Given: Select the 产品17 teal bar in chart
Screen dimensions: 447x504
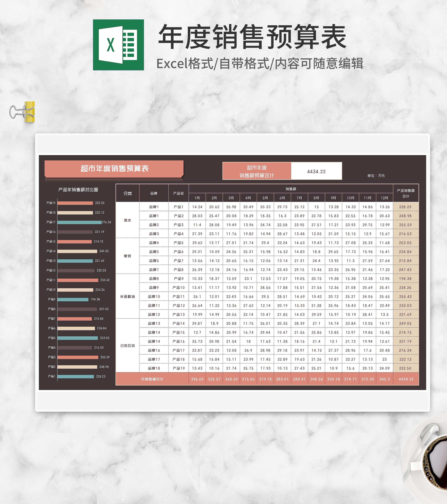Looking at the screenshot, I should tap(79, 222).
